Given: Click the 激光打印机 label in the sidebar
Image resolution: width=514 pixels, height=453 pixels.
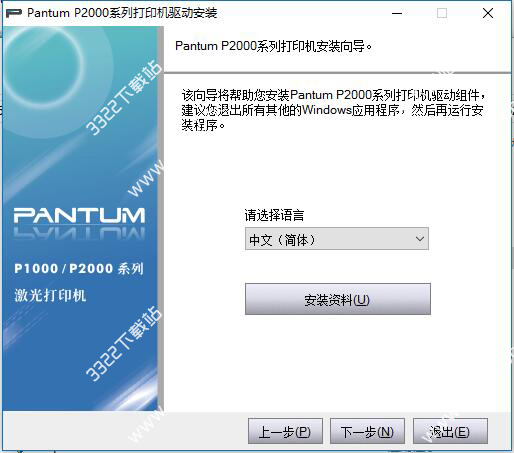Looking at the screenshot, I should (50, 296).
